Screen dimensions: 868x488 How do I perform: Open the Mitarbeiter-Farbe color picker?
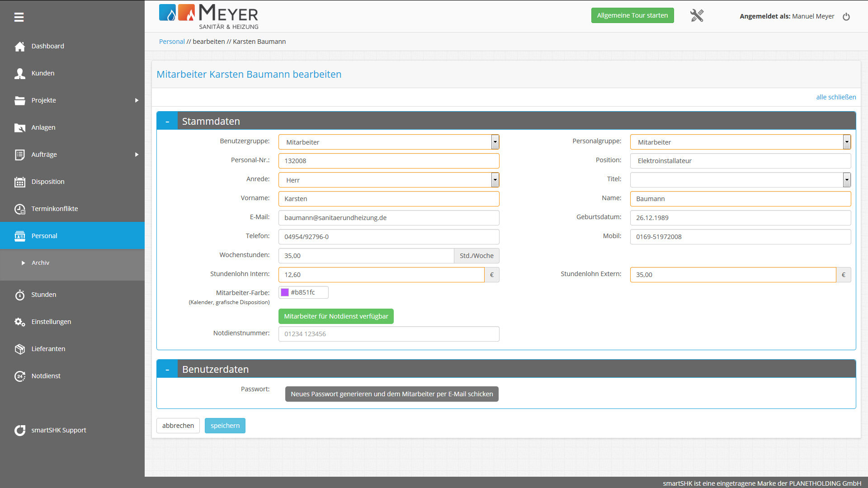click(303, 292)
